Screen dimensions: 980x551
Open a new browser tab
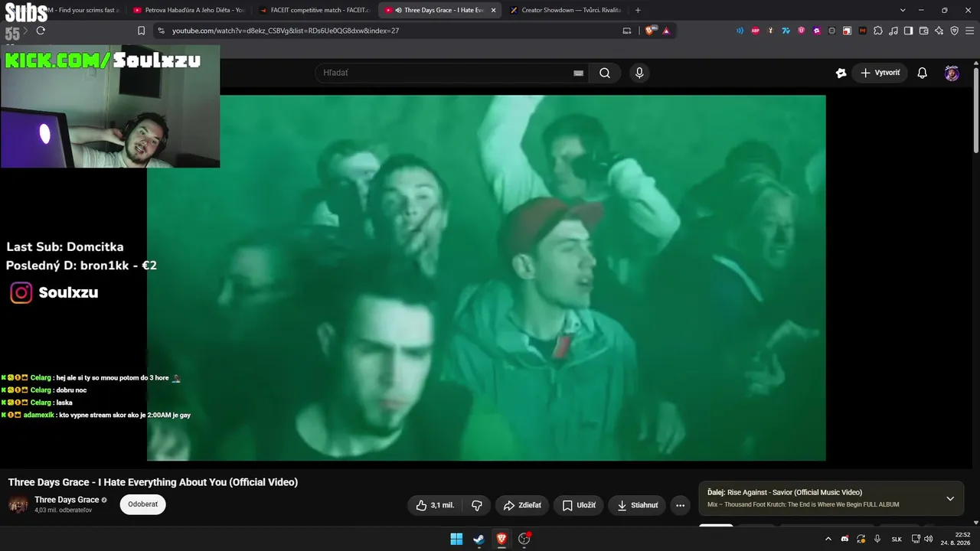click(x=638, y=10)
